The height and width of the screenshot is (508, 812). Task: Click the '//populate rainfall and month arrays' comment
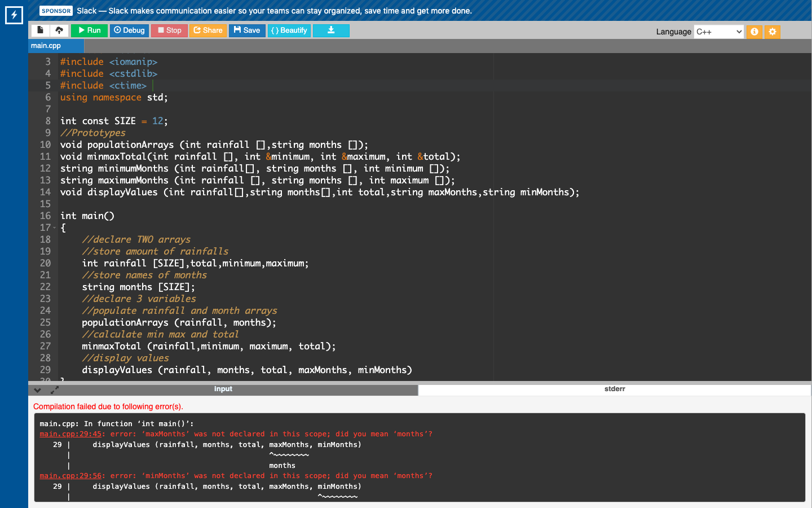pyautogui.click(x=179, y=310)
